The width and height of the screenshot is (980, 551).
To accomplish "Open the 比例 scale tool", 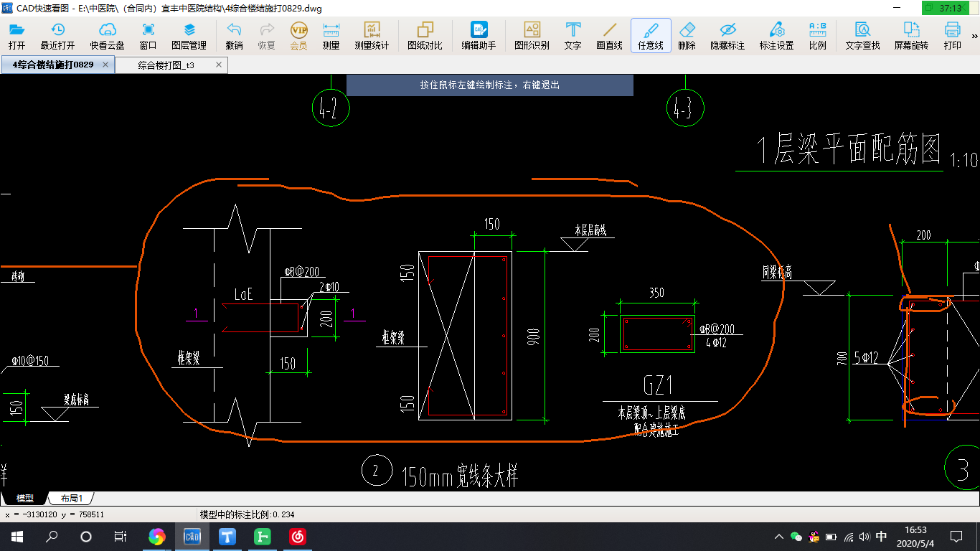I will pos(817,36).
